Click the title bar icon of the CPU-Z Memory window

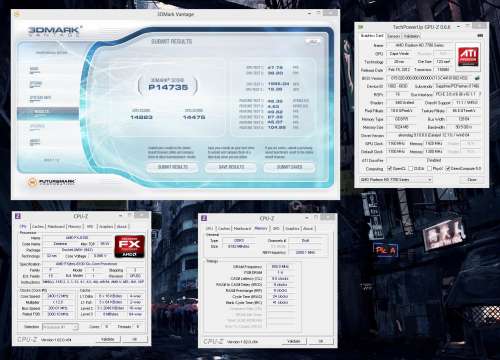(x=204, y=218)
